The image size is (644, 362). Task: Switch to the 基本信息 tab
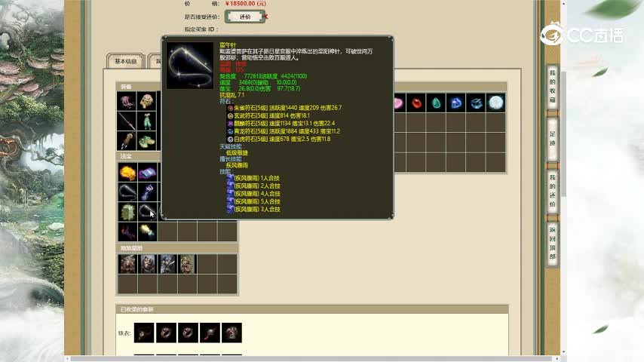[126, 61]
